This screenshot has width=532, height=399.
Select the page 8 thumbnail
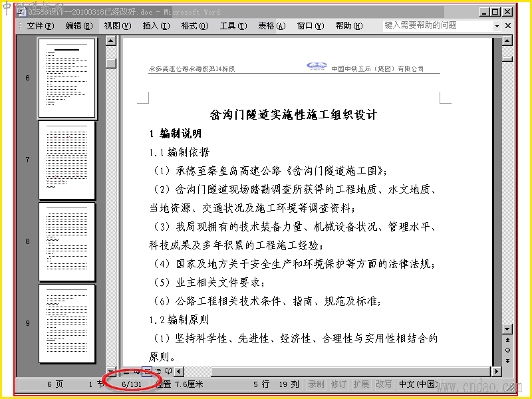pos(67,241)
